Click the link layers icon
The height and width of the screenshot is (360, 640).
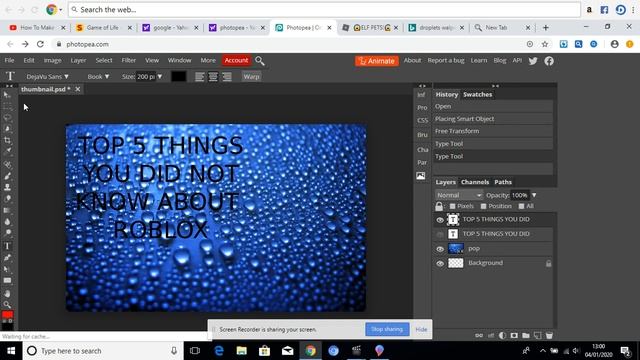pyautogui.click(x=479, y=336)
